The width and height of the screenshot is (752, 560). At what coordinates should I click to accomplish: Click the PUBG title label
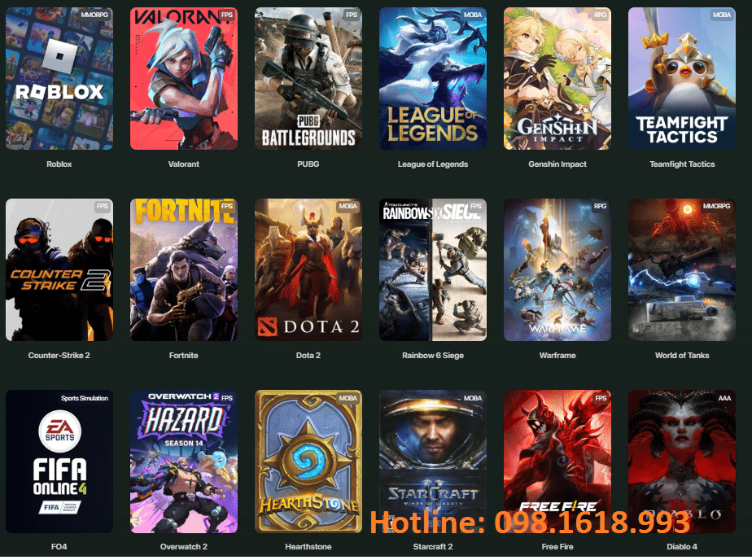coord(308,164)
